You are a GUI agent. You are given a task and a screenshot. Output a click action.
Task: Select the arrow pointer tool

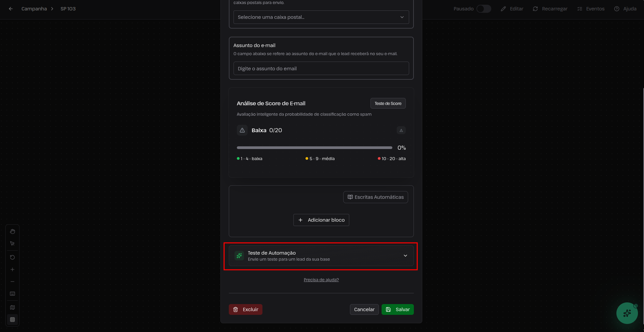pos(12,244)
